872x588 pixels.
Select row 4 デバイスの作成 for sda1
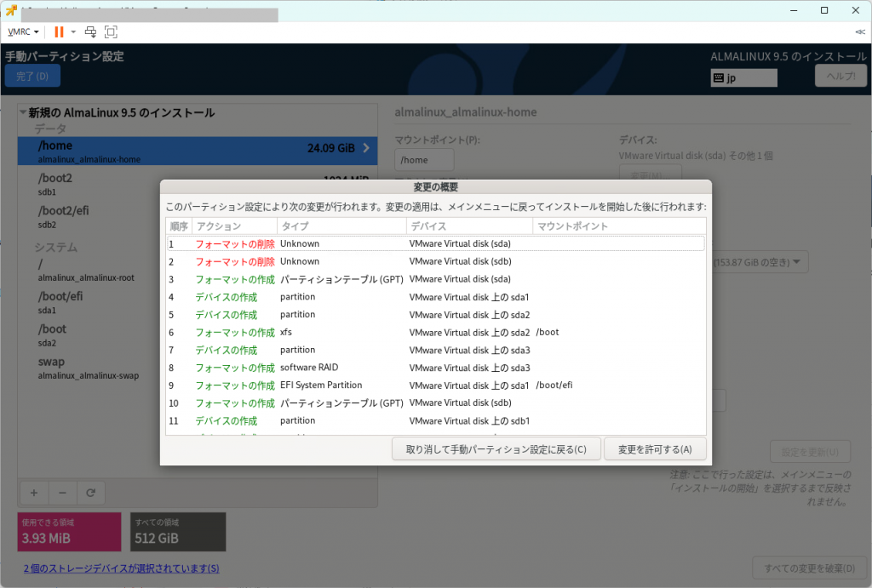pyautogui.click(x=436, y=297)
